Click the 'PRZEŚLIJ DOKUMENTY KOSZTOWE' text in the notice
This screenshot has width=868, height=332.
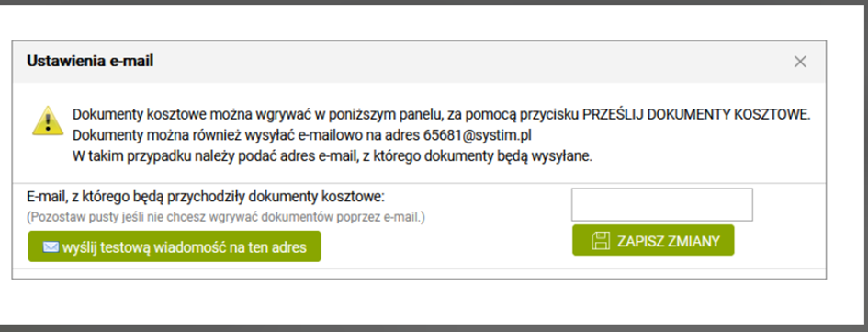(x=695, y=115)
